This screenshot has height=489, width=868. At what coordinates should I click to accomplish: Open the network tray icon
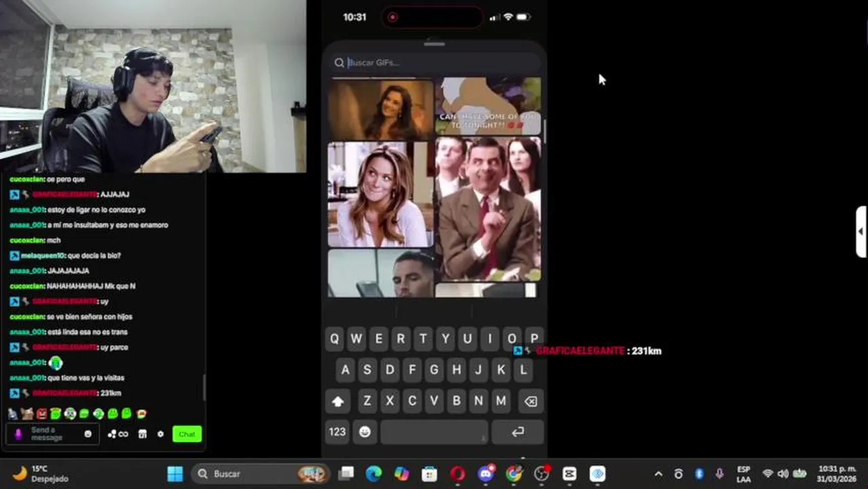point(767,474)
